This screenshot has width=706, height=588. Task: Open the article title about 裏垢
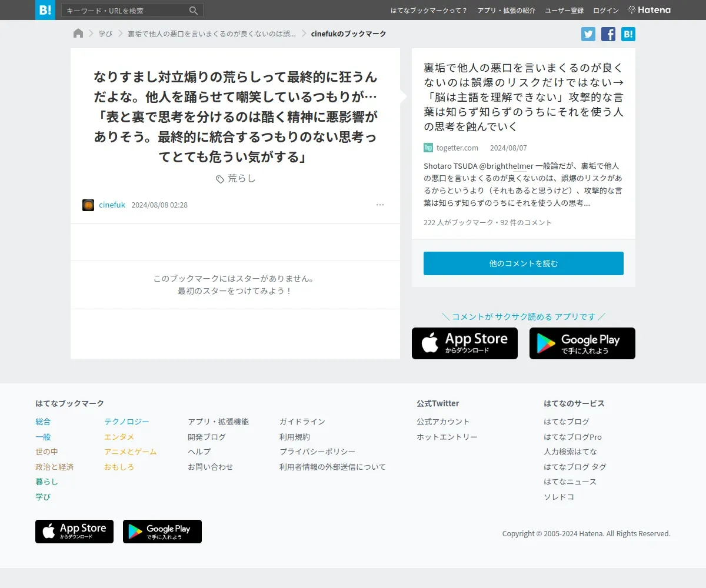524,97
